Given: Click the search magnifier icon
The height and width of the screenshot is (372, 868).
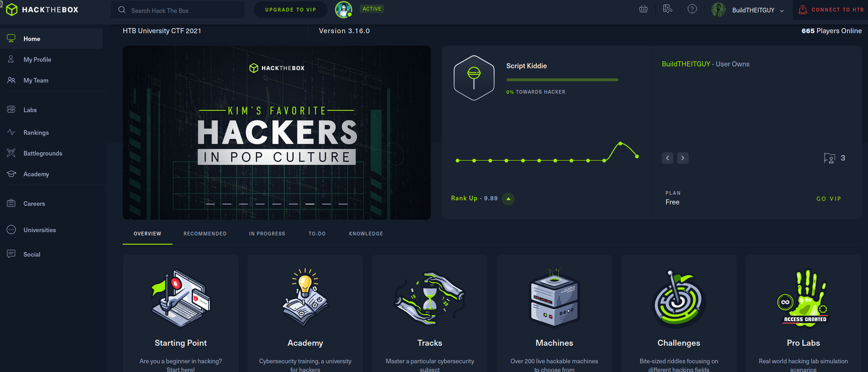Looking at the screenshot, I should pos(122,10).
